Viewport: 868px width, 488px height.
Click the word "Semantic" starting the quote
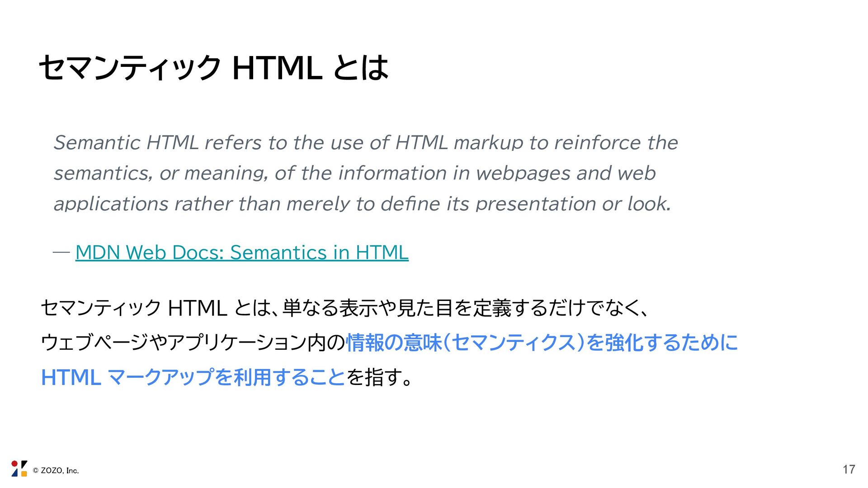pyautogui.click(x=97, y=143)
